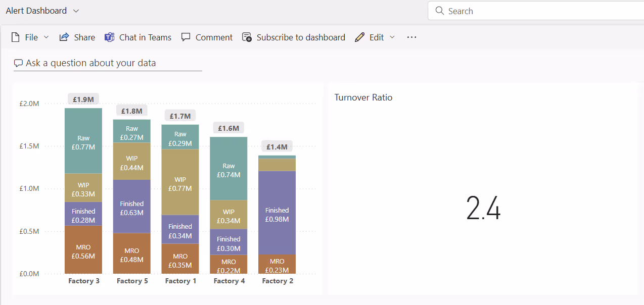
Task: Click the Factory 4 axis label
Action: click(229, 281)
